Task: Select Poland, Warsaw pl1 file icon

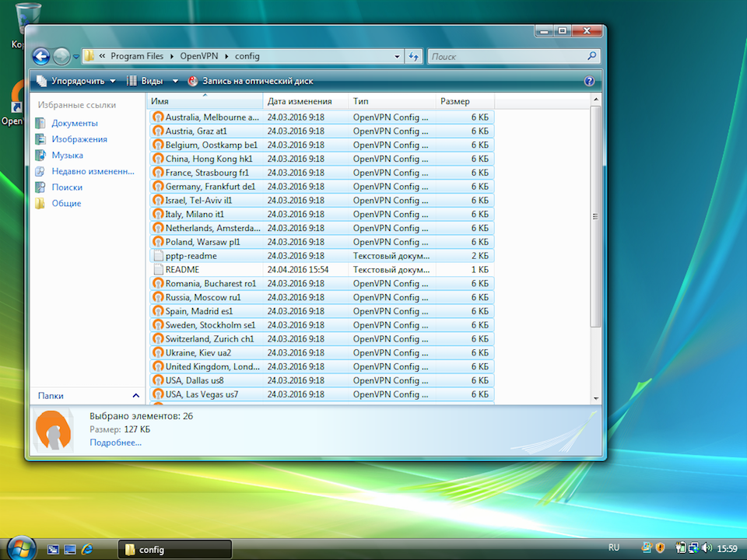Action: 158,241
